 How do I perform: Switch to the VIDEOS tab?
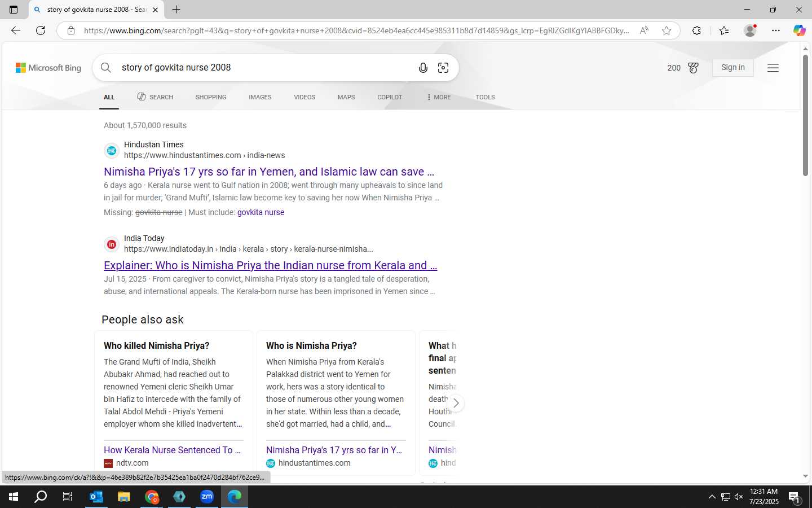click(x=304, y=97)
